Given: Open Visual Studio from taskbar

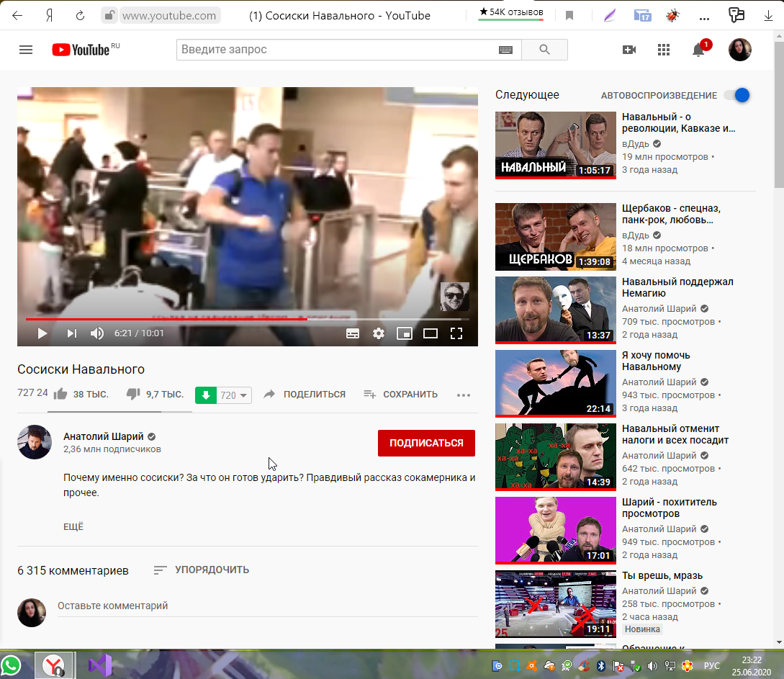Looking at the screenshot, I should click(100, 665).
